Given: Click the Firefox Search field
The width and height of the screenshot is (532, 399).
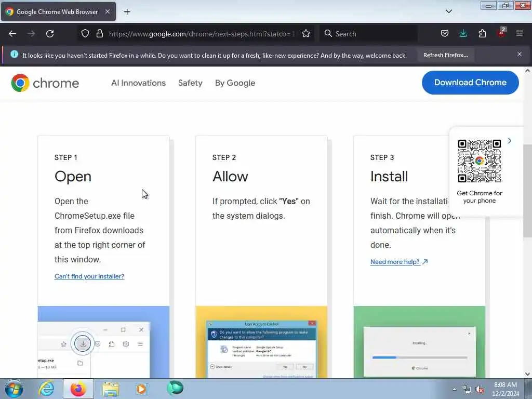Looking at the screenshot, I should pyautogui.click(x=369, y=34).
